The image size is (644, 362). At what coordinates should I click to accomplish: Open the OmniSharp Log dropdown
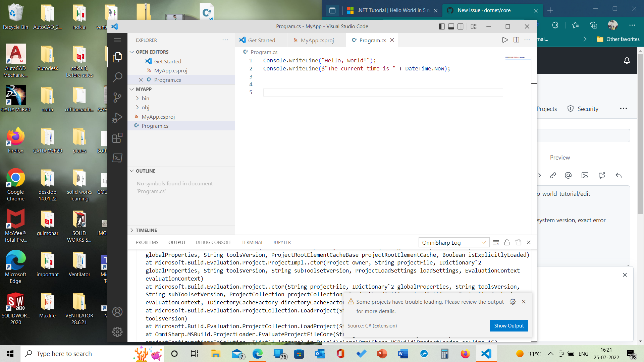pyautogui.click(x=453, y=242)
